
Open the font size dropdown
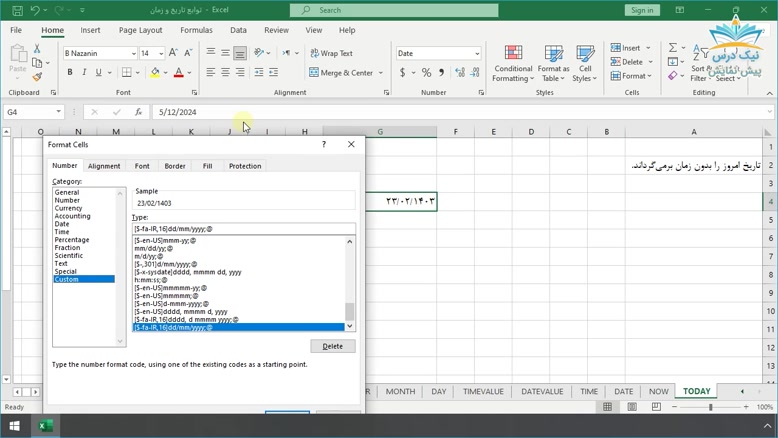point(161,53)
